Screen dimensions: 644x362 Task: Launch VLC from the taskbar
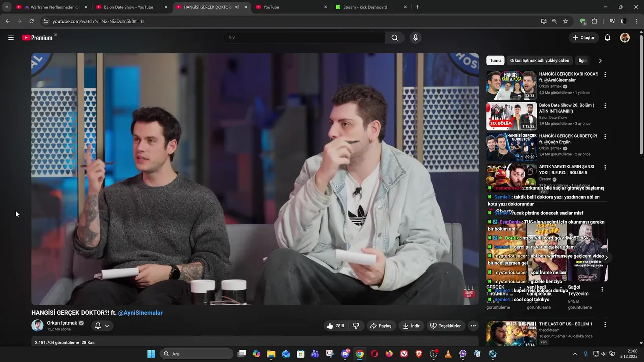pos(448,354)
